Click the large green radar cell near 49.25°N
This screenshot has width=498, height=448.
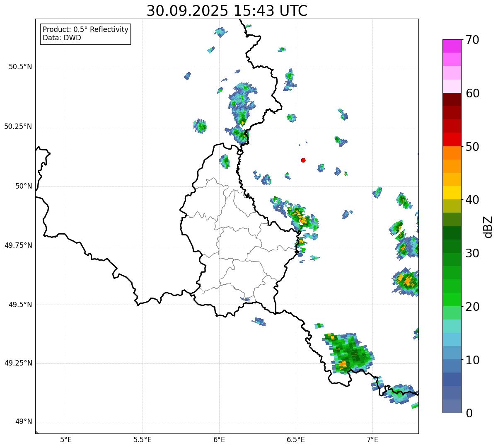(350, 353)
